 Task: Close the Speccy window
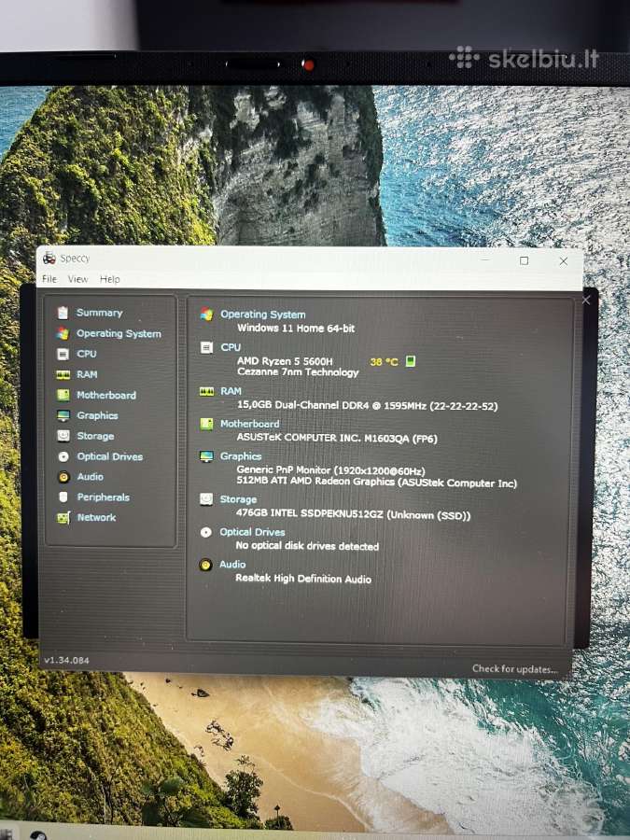pyautogui.click(x=564, y=261)
